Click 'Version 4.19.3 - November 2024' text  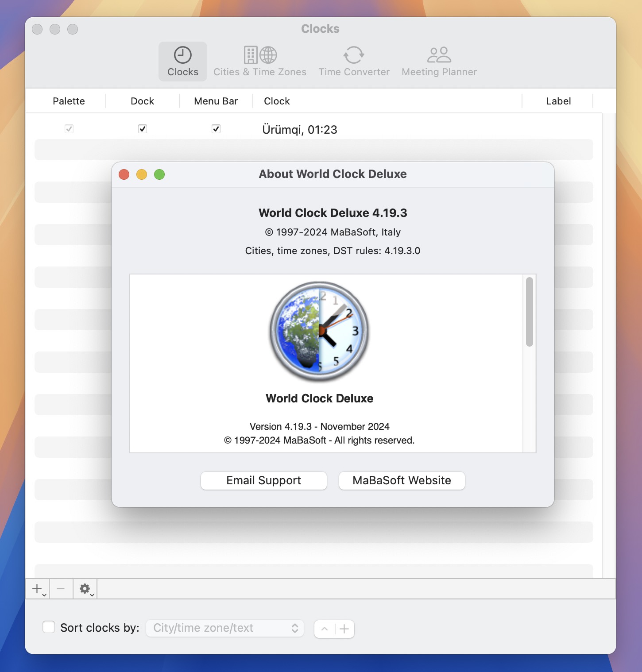tap(320, 426)
